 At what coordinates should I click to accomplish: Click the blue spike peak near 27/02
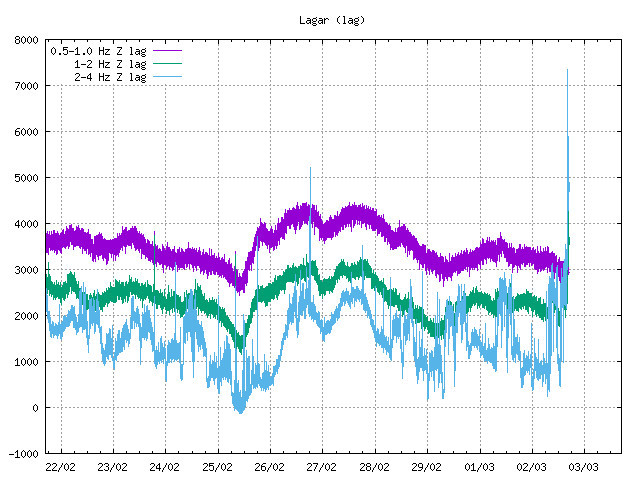pyautogui.click(x=310, y=169)
